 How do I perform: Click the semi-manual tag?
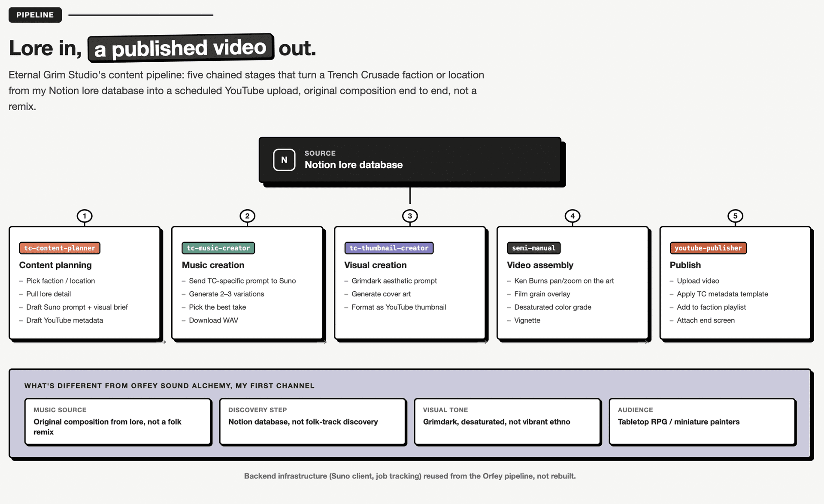pyautogui.click(x=533, y=248)
